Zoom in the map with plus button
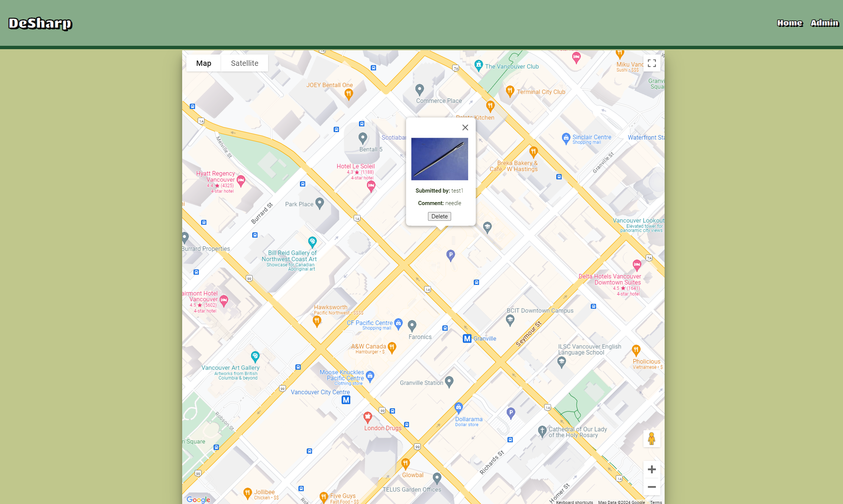This screenshot has height=504, width=843. [x=651, y=470]
